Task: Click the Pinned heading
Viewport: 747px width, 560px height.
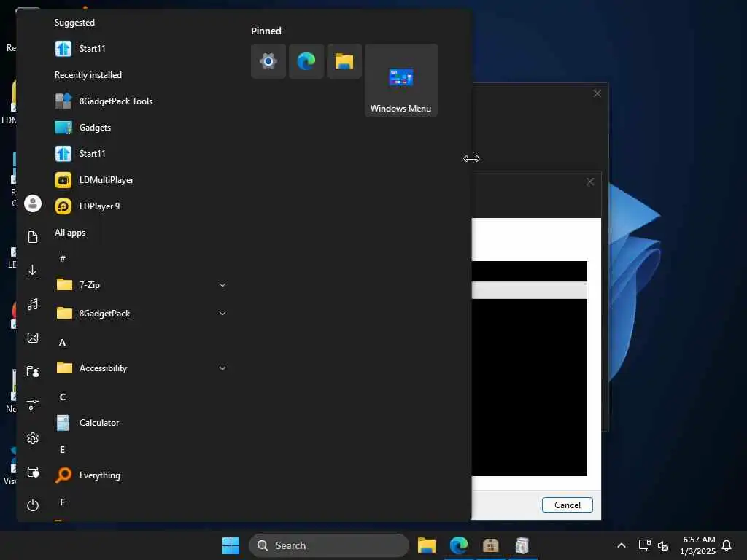Action: pyautogui.click(x=266, y=31)
